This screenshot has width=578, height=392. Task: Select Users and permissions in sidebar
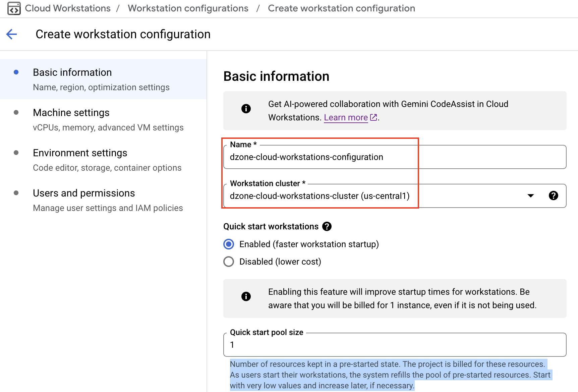[x=83, y=193]
